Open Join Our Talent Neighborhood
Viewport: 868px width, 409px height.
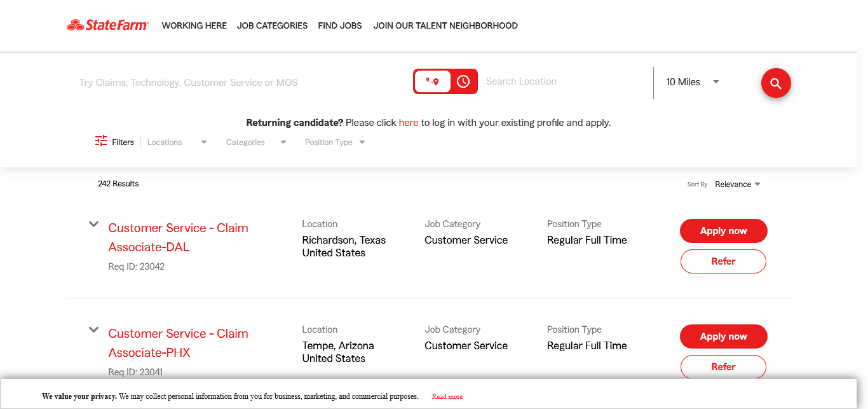coord(445,26)
